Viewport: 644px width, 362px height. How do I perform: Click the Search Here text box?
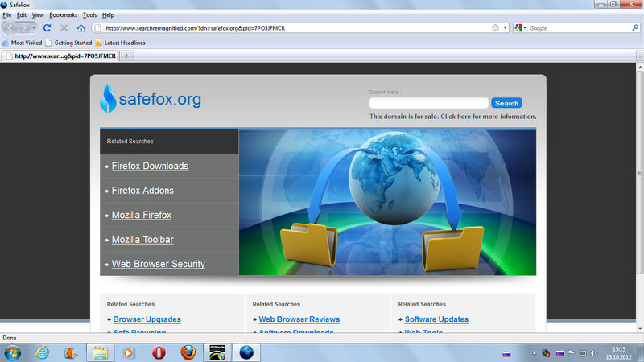[x=429, y=103]
